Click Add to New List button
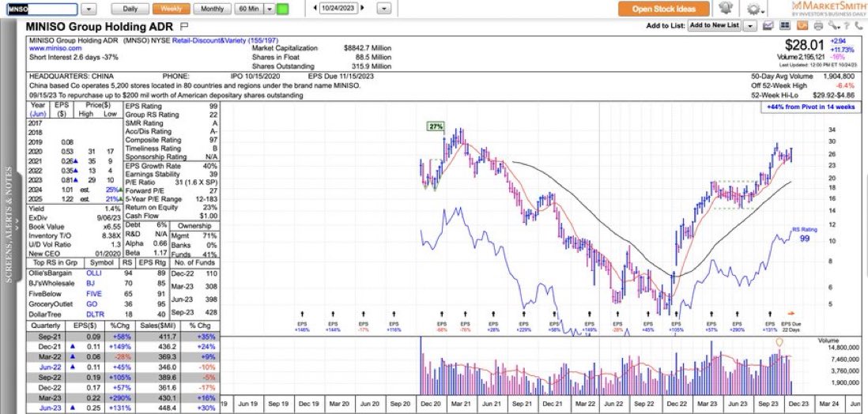 (x=714, y=25)
